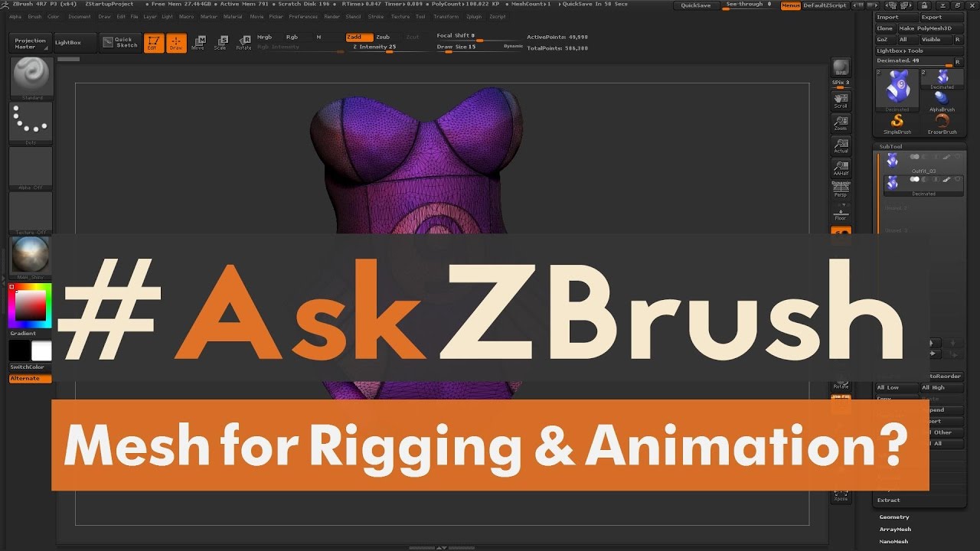
Task: Expand the NanoMesh section
Action: (x=894, y=542)
